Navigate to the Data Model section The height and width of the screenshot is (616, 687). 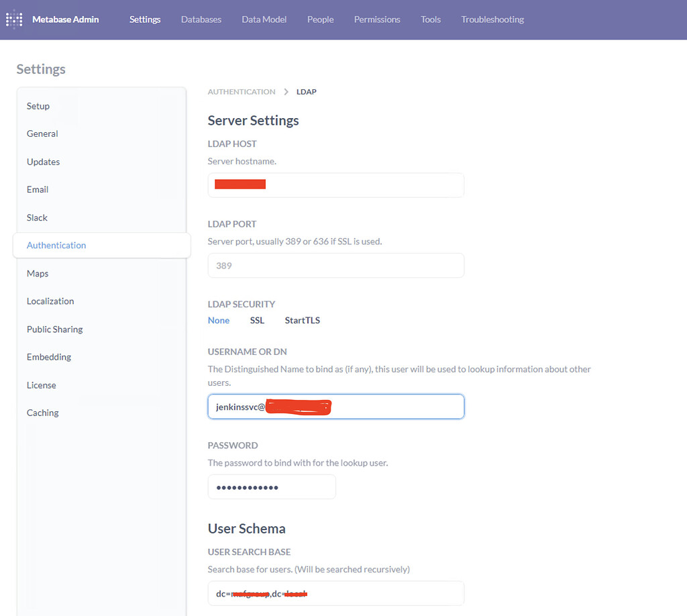point(264,19)
